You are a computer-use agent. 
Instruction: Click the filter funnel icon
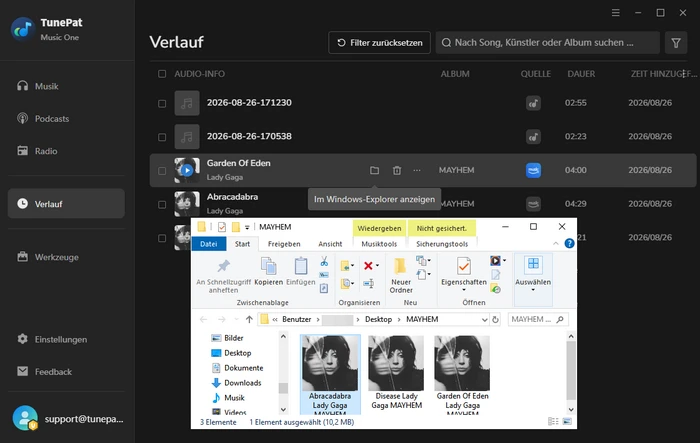(x=676, y=43)
